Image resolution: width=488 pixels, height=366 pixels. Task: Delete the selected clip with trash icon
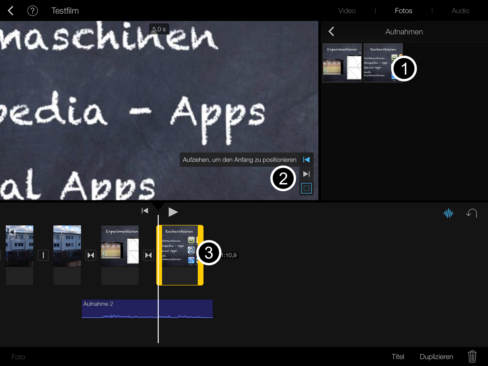click(472, 357)
